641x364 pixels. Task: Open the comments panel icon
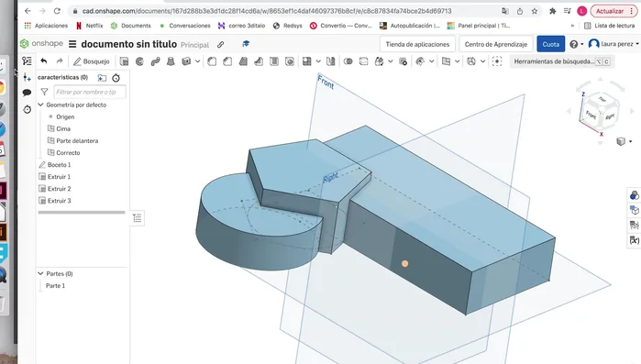pyautogui.click(x=27, y=93)
